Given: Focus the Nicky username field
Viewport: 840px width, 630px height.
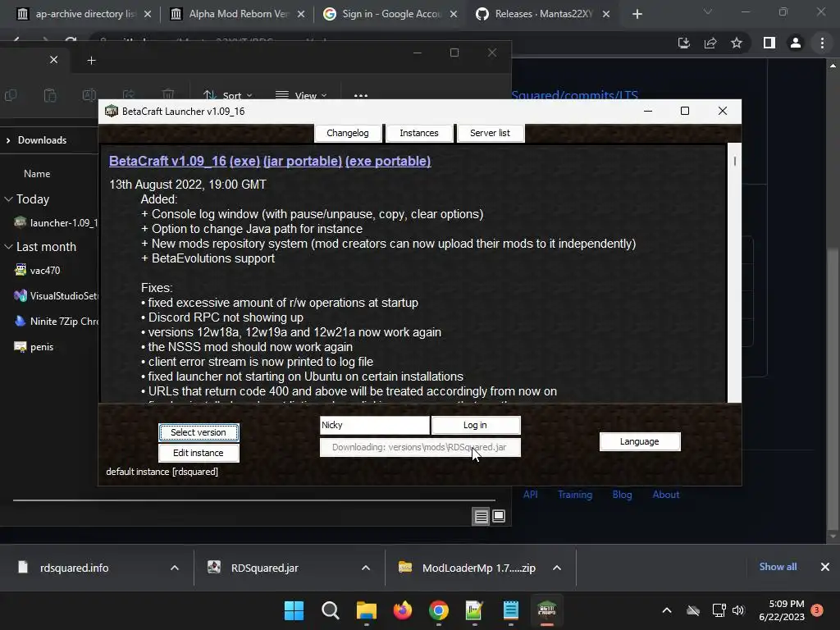Looking at the screenshot, I should pos(374,425).
